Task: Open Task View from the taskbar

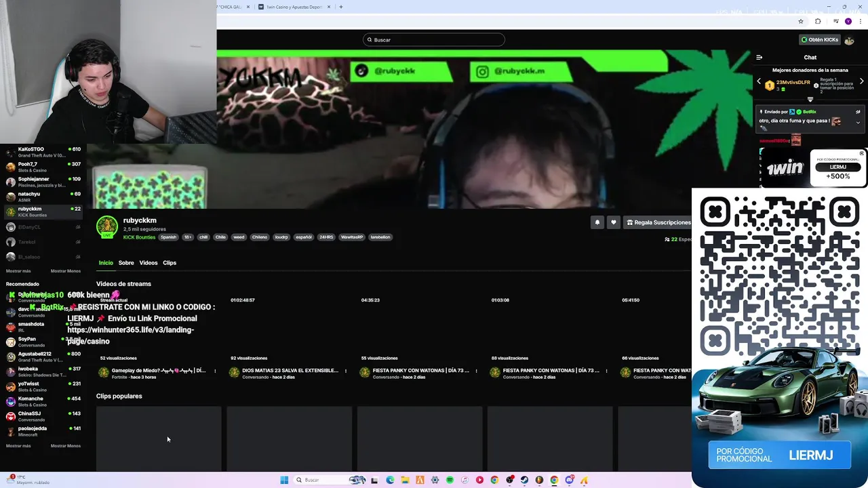Action: click(x=374, y=480)
